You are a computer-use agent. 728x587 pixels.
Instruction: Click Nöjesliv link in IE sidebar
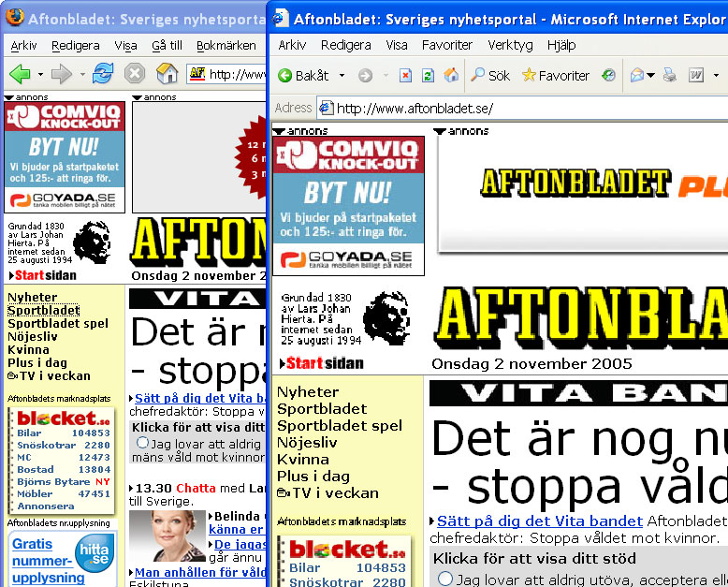307,442
